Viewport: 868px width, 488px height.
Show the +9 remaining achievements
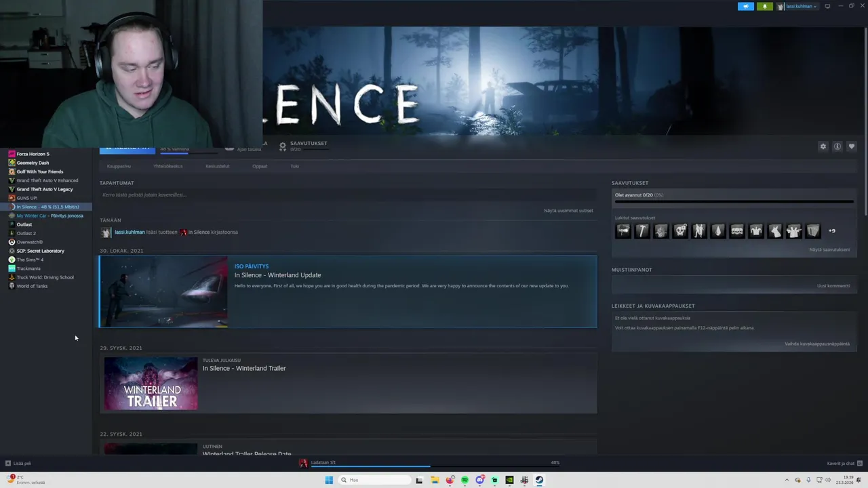(x=832, y=231)
